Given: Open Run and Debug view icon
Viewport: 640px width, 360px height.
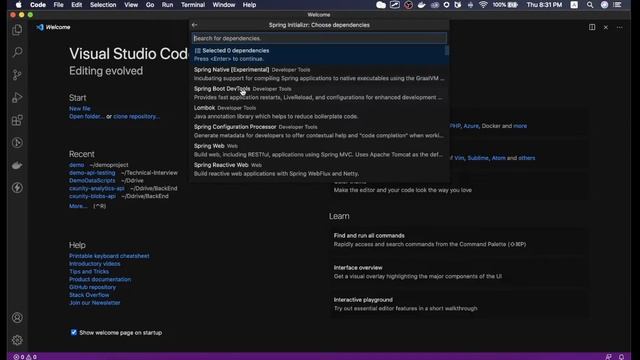Looking at the screenshot, I should (17, 98).
